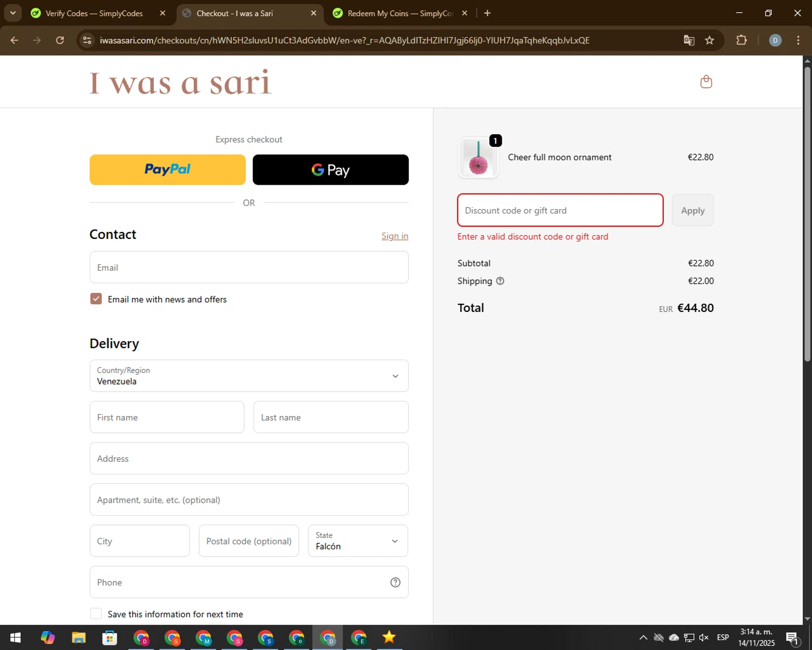Open the yellow star app in taskbar
The width and height of the screenshot is (812, 650).
(x=389, y=638)
